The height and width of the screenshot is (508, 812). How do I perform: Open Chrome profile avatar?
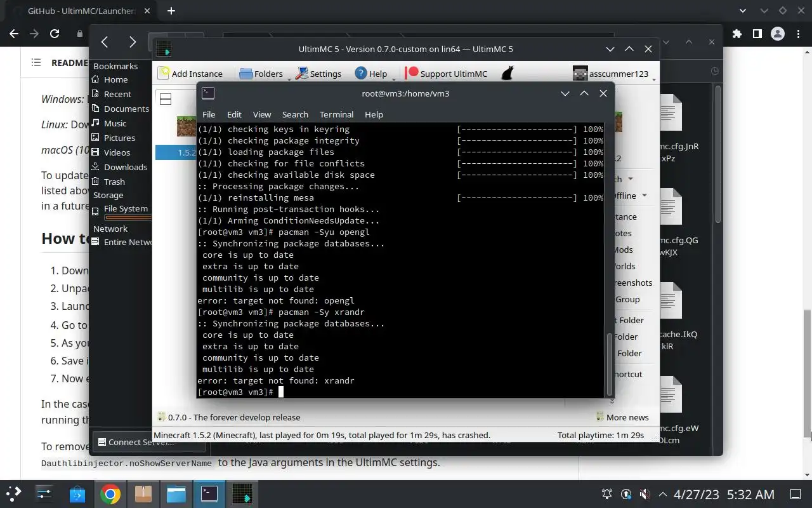[778, 34]
